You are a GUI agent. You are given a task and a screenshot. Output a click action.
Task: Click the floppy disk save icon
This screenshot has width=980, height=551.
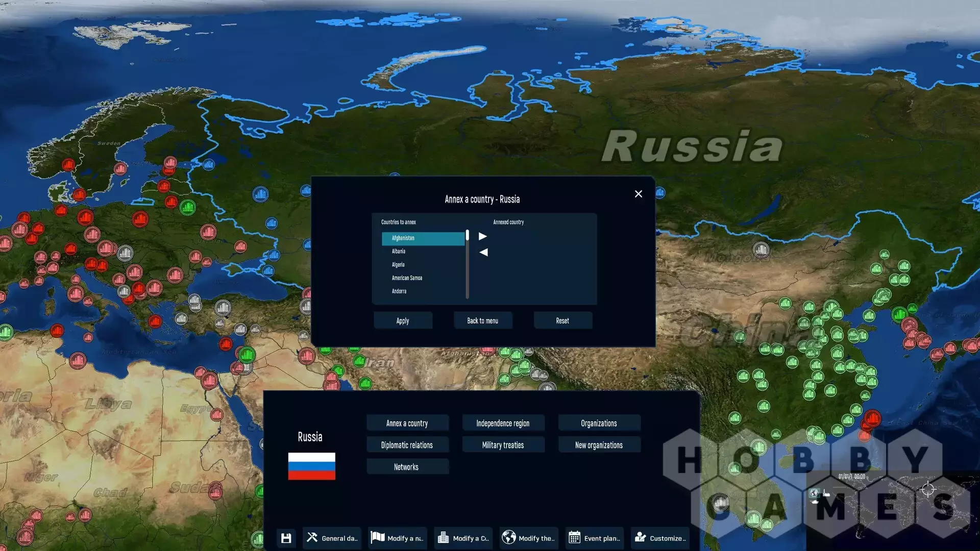pos(286,538)
